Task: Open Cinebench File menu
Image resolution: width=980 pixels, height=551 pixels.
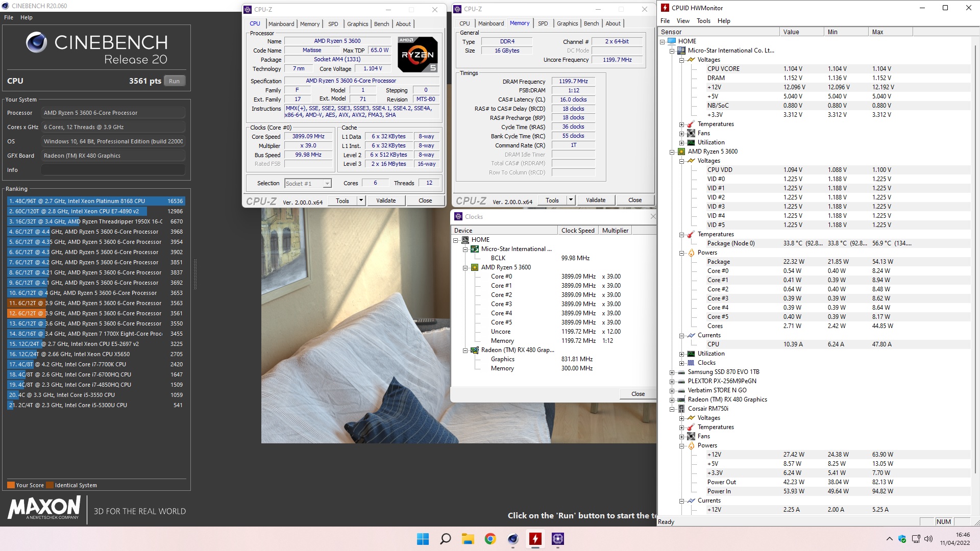Action: pos(9,17)
